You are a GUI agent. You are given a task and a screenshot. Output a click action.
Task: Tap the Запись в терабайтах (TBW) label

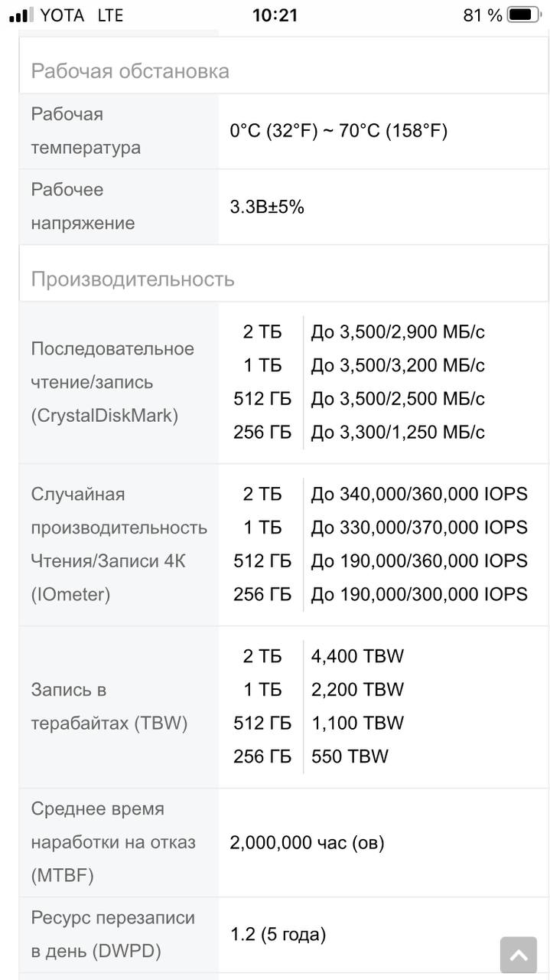(109, 707)
